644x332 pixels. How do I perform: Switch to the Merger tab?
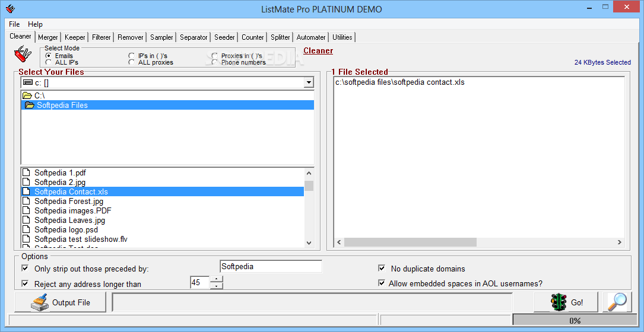[x=48, y=37]
